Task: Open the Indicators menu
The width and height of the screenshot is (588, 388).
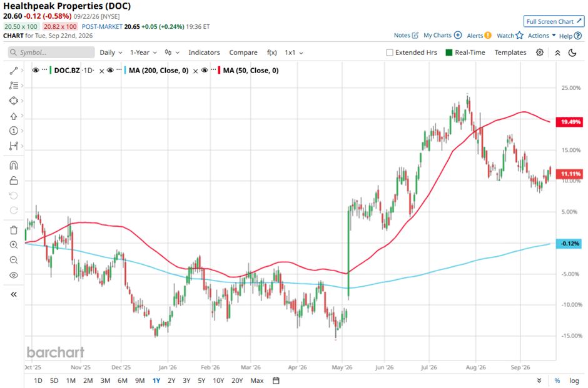Action: [204, 52]
